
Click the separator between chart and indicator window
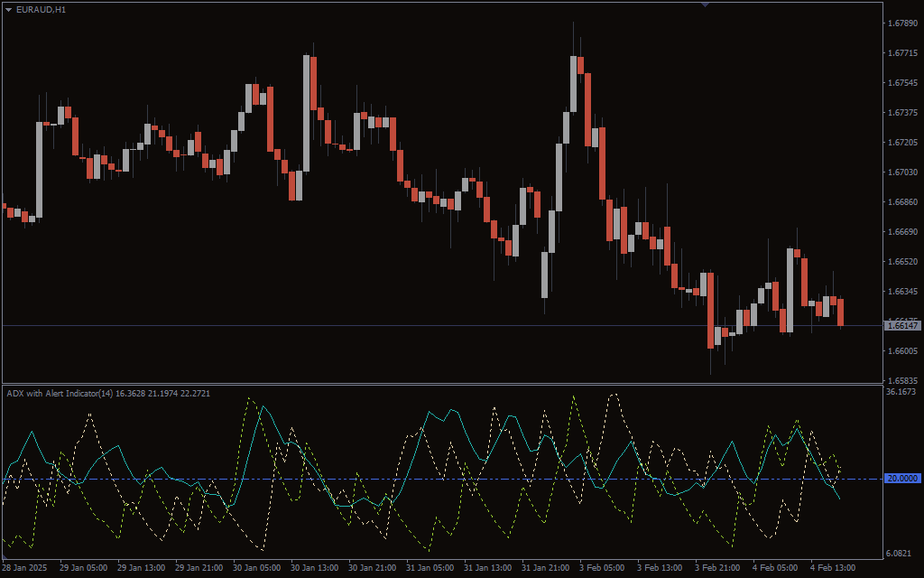[x=442, y=385]
